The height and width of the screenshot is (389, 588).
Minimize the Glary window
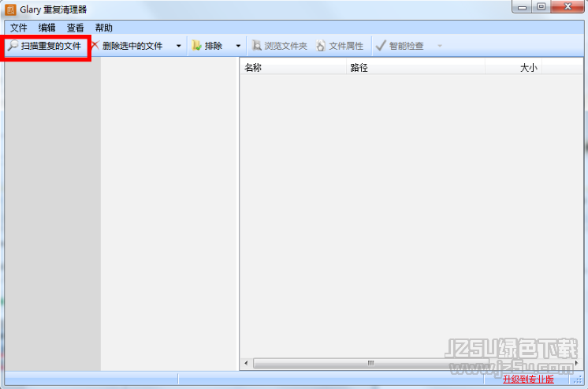click(x=522, y=7)
